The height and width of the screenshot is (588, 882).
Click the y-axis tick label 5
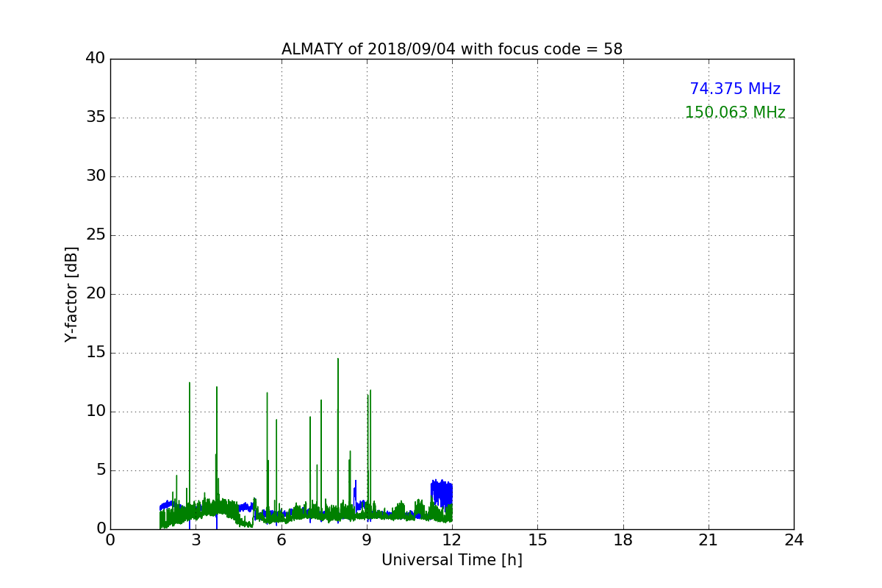click(x=101, y=470)
